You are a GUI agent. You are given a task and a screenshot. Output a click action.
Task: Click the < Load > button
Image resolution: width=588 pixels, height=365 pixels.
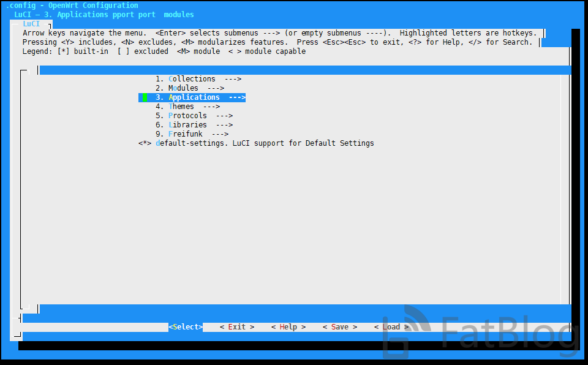click(391, 327)
